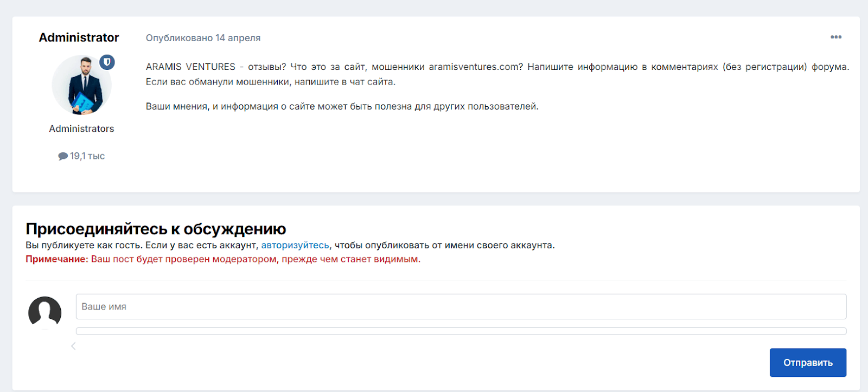This screenshot has height=392, width=868.
Task: Click the collapsed reply editor box
Action: click(461, 331)
